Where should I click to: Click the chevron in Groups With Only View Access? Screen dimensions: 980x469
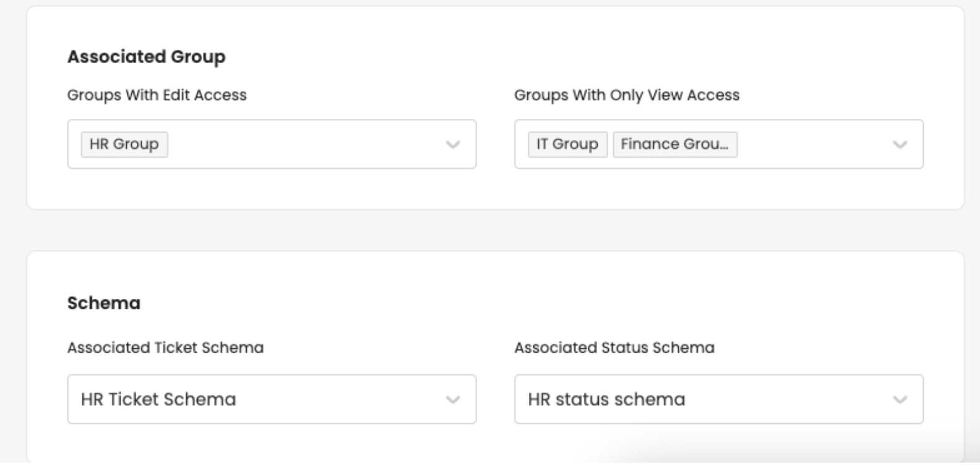coord(900,145)
